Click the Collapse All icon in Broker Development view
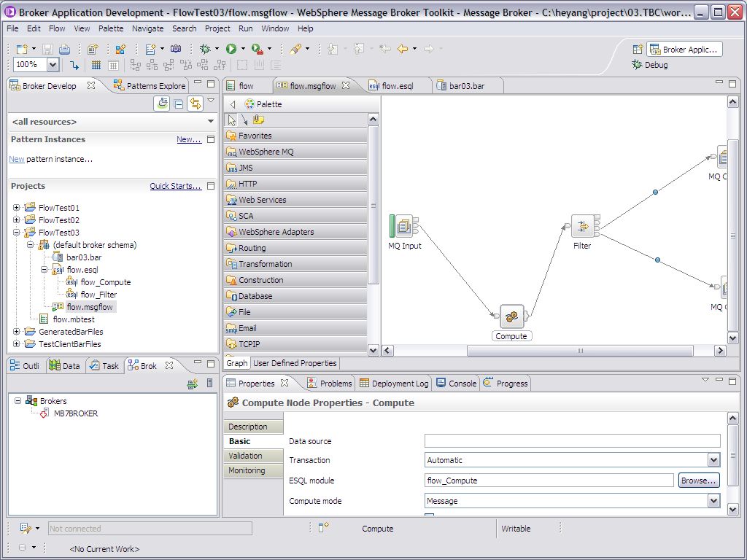The height and width of the screenshot is (560, 747). click(179, 104)
